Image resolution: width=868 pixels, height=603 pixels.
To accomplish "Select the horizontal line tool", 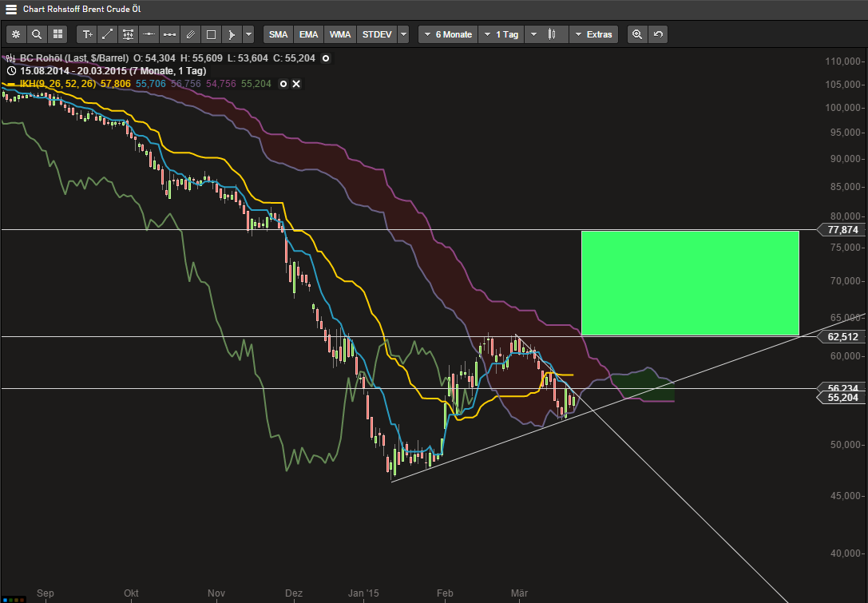I will tap(149, 34).
